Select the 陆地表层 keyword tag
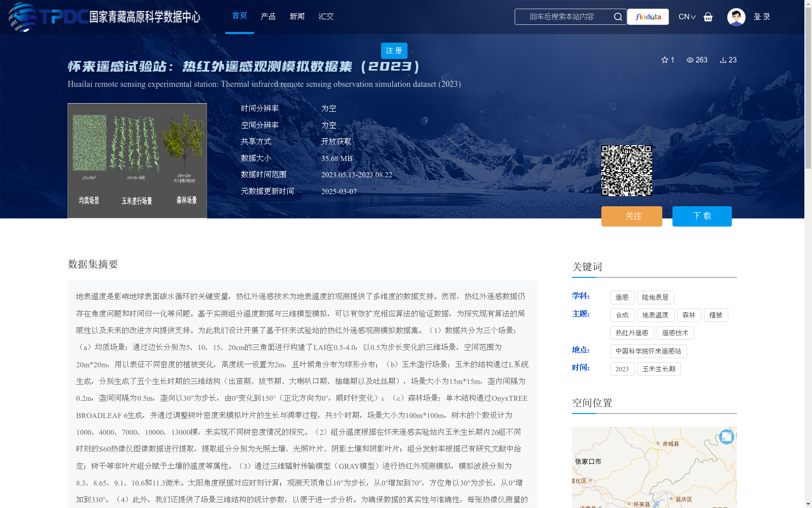Viewport: 812px width, 508px height. point(655,298)
